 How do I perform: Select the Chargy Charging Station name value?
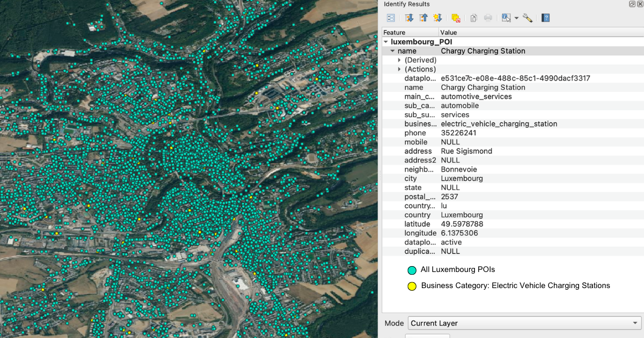pyautogui.click(x=482, y=50)
